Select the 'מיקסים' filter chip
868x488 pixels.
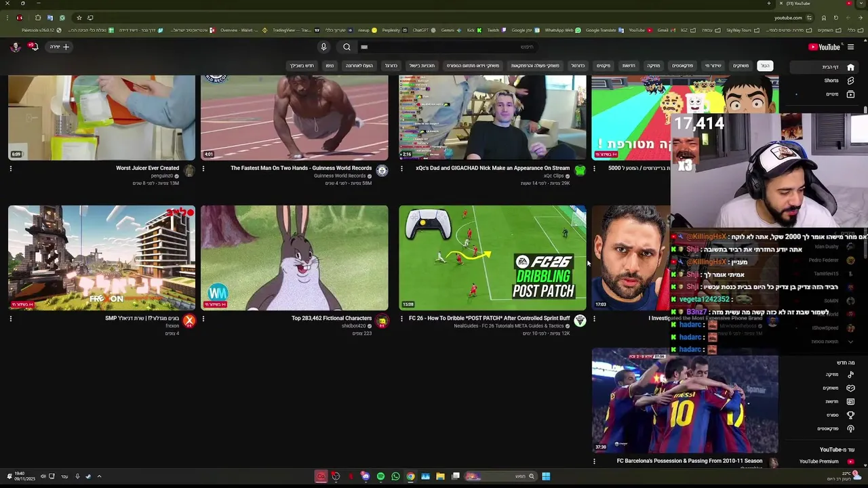(x=603, y=66)
